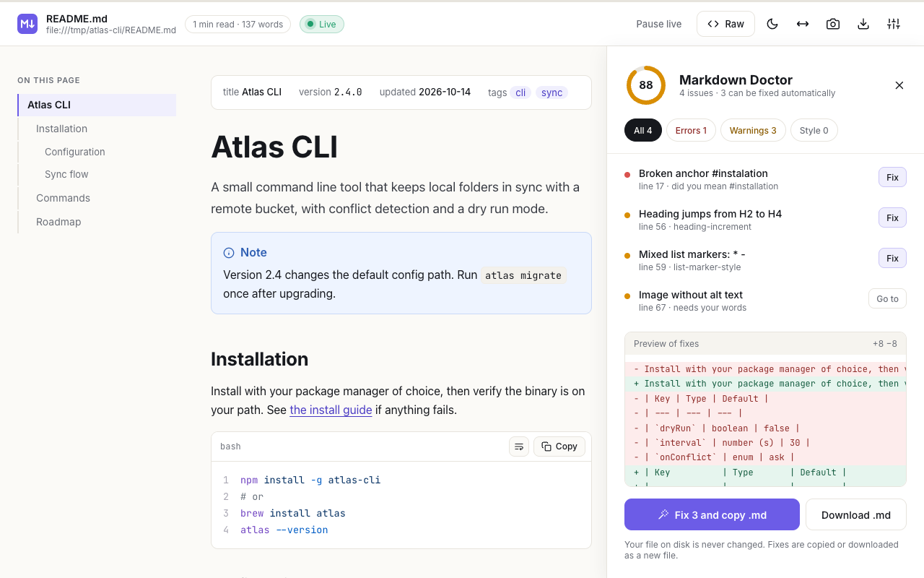Go to Sync flow outline entry

97,174
